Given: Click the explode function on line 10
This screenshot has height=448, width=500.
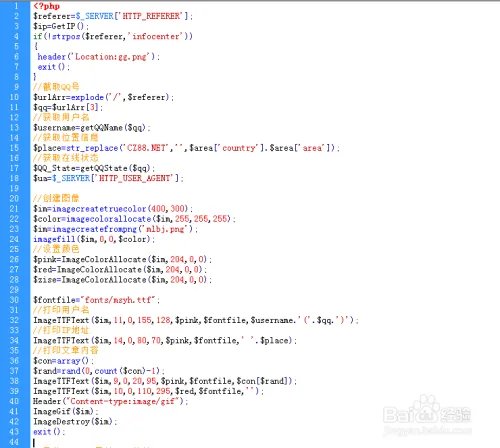Looking at the screenshot, I should pos(87,97).
